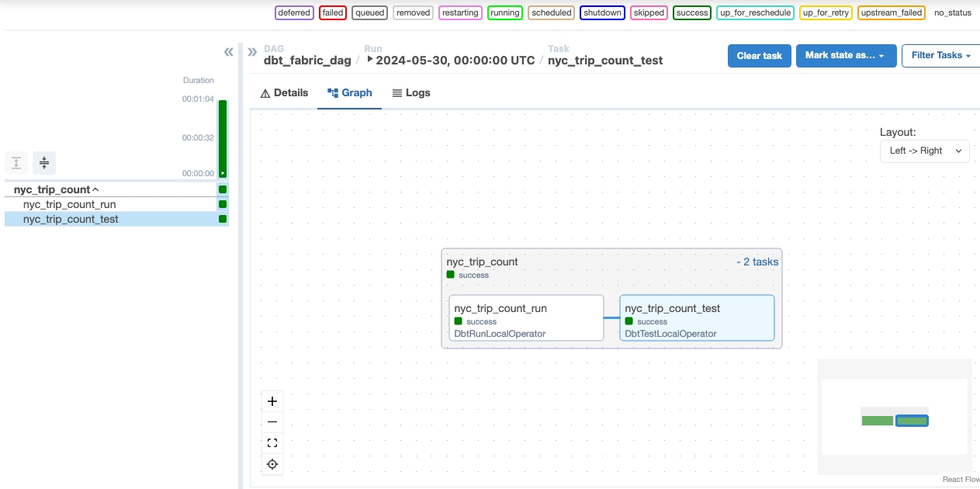This screenshot has width=980, height=489.
Task: Select the nyc_trip_count_run graph node
Action: coord(526,317)
